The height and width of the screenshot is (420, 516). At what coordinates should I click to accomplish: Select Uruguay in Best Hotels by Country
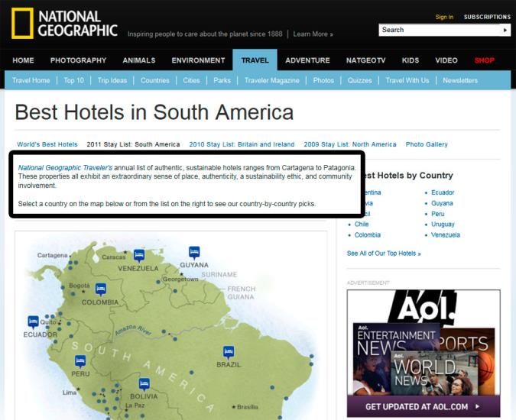pyautogui.click(x=443, y=225)
